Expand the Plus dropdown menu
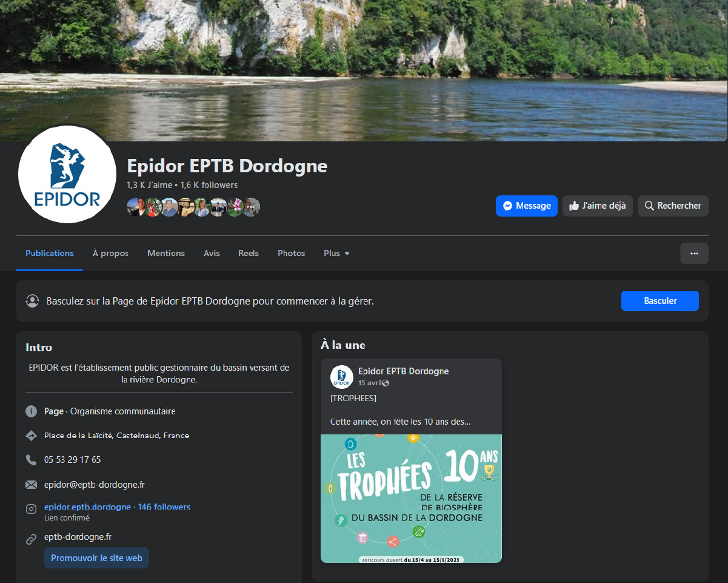Viewport: 728px width, 583px height. coord(336,253)
